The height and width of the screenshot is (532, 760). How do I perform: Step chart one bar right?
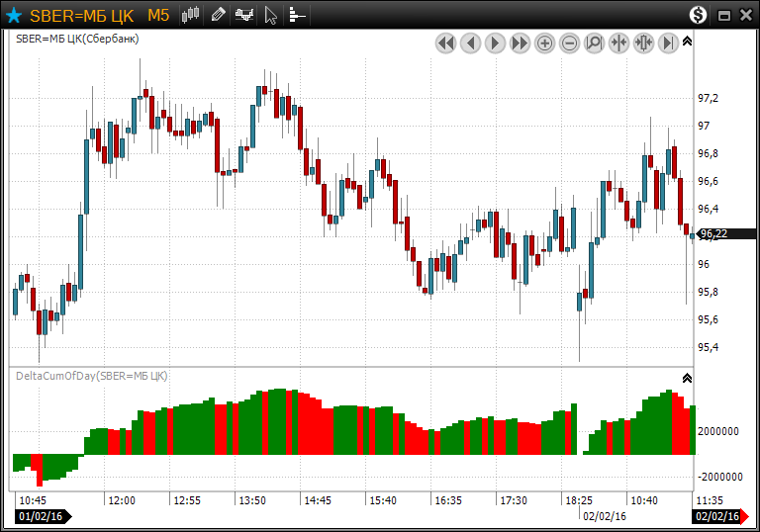point(495,44)
